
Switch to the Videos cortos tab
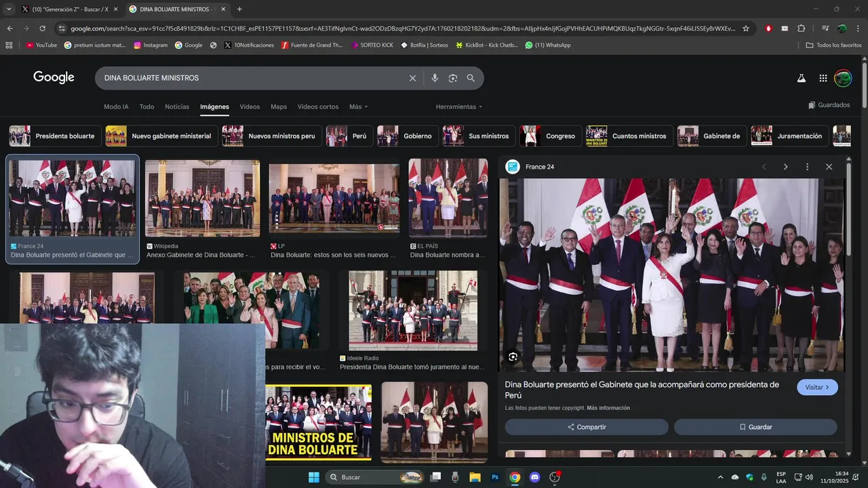pyautogui.click(x=318, y=106)
